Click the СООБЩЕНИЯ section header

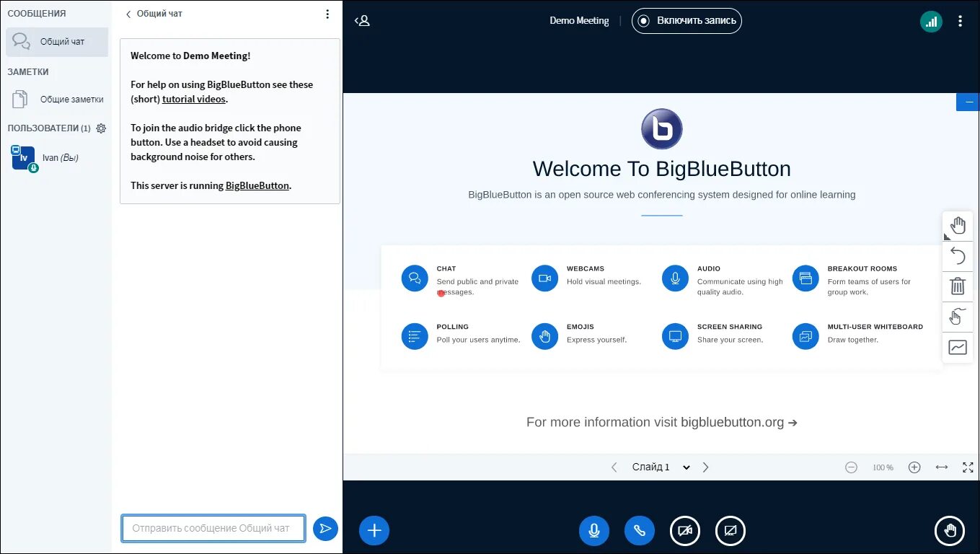coord(37,14)
